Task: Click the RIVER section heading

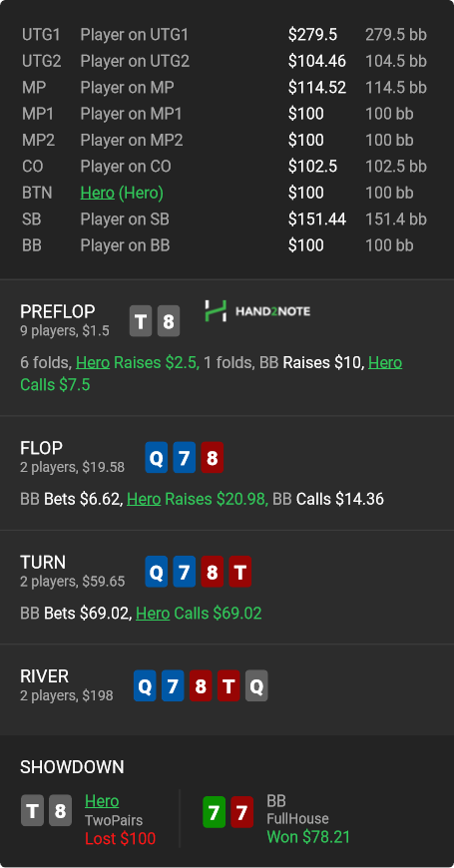Action: click(x=44, y=675)
